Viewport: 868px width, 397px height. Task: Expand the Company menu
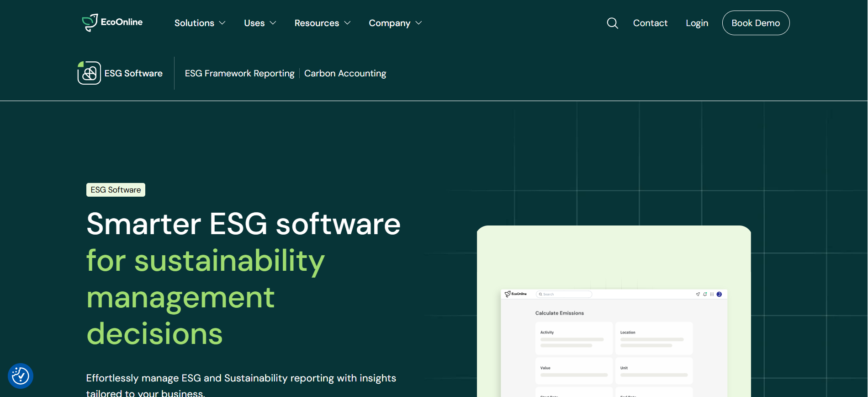click(x=395, y=23)
